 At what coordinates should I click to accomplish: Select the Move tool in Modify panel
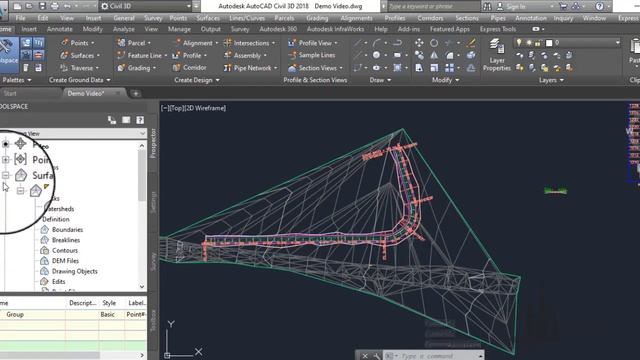(x=419, y=43)
